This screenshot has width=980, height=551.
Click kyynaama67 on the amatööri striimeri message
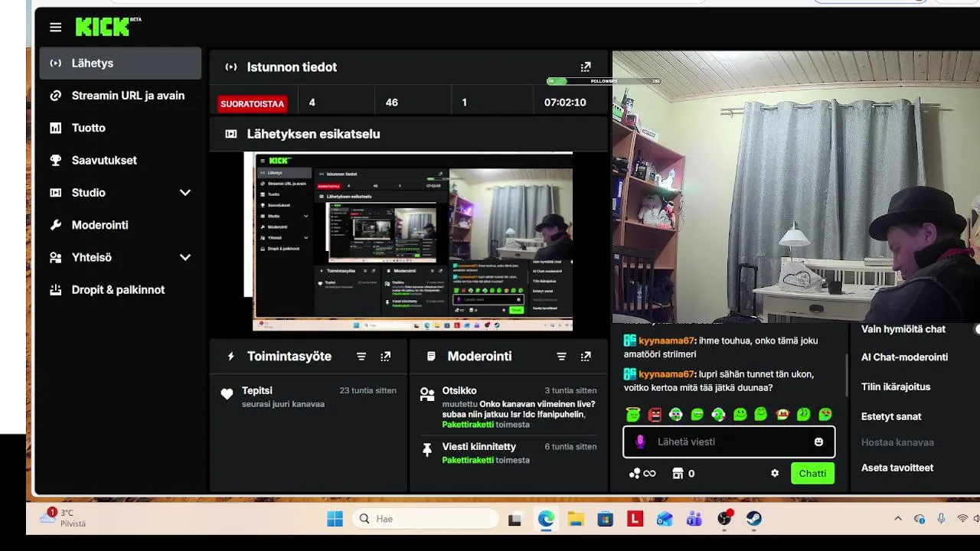(x=666, y=341)
